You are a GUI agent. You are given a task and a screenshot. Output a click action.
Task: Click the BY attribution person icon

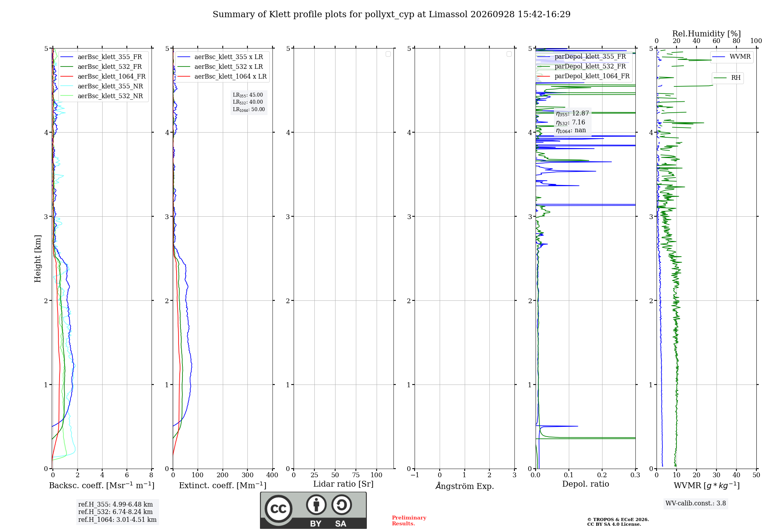click(x=316, y=505)
